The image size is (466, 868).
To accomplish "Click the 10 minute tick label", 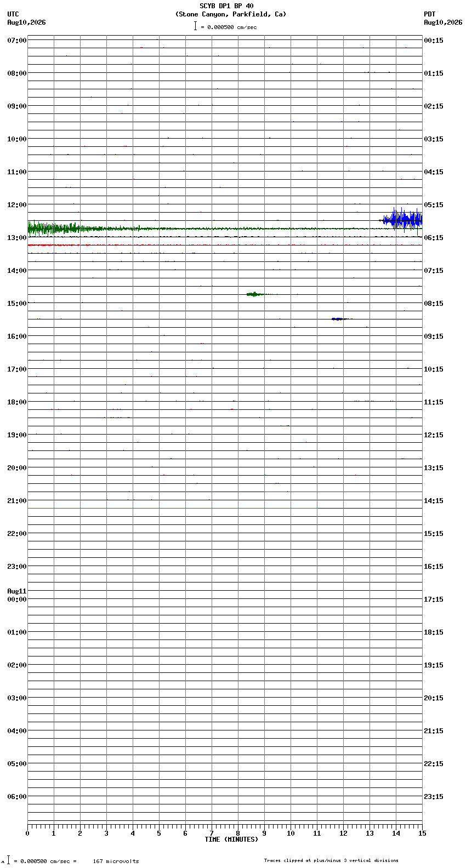I will 291,833.
